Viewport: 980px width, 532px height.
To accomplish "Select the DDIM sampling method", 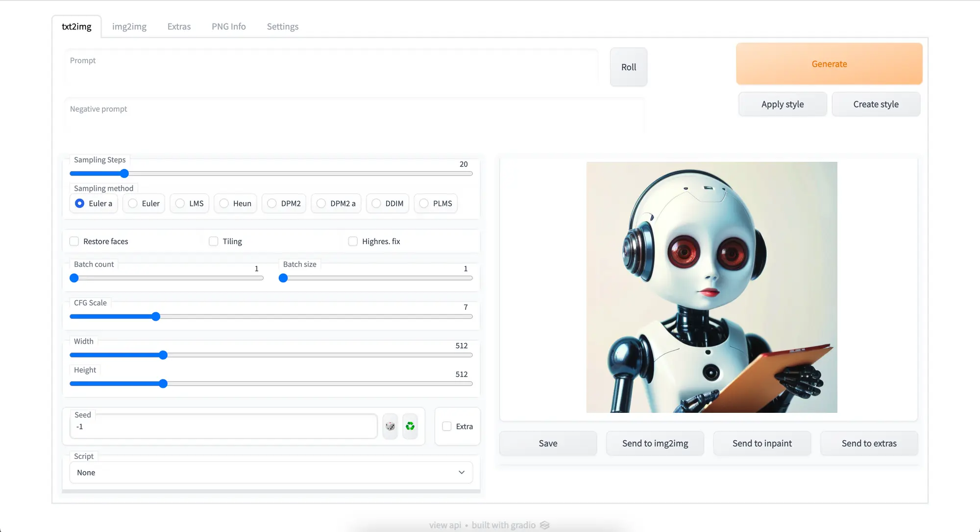I will 376,203.
